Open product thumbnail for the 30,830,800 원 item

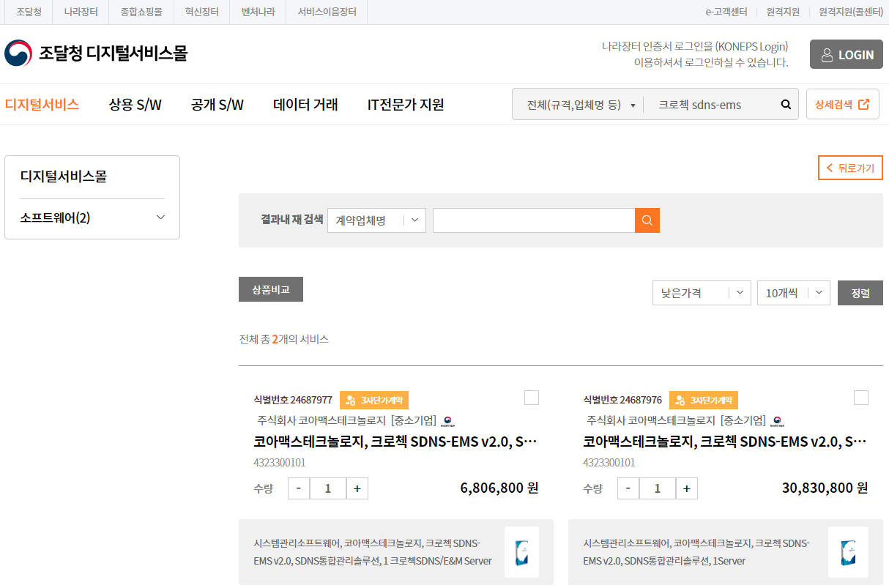click(849, 552)
